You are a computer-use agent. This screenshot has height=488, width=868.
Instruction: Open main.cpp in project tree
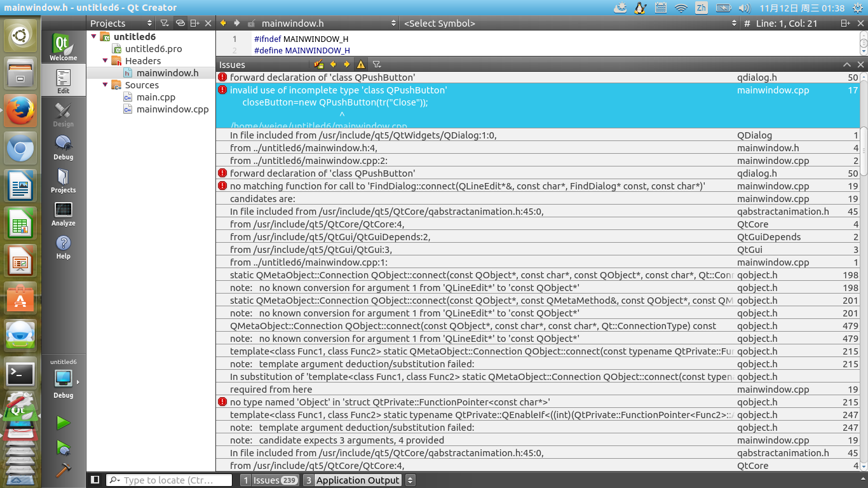156,97
